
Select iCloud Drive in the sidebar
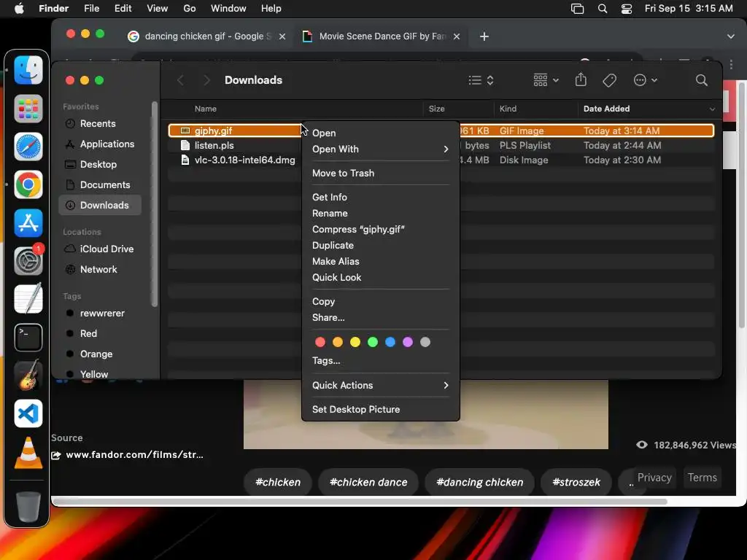click(x=100, y=249)
